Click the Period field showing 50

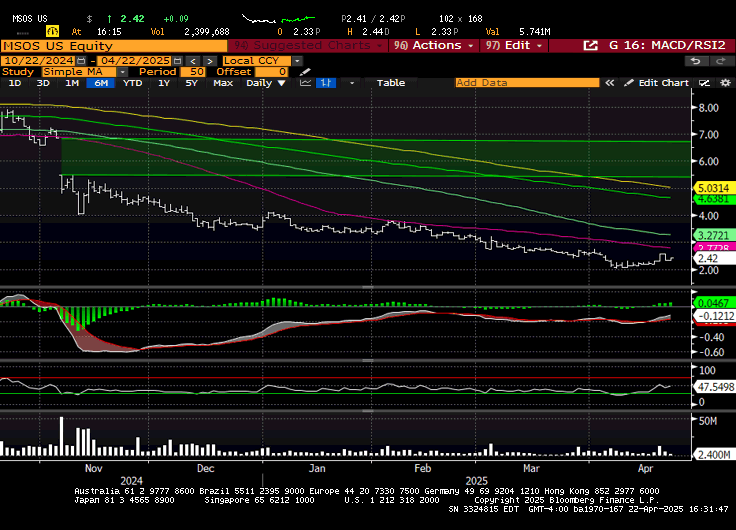click(192, 72)
